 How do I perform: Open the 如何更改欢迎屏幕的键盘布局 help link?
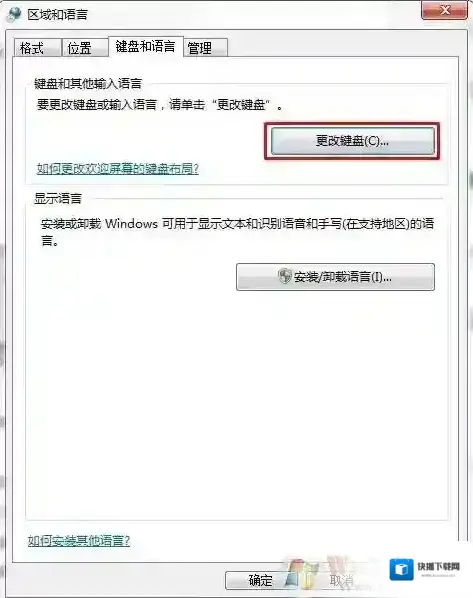(118, 169)
